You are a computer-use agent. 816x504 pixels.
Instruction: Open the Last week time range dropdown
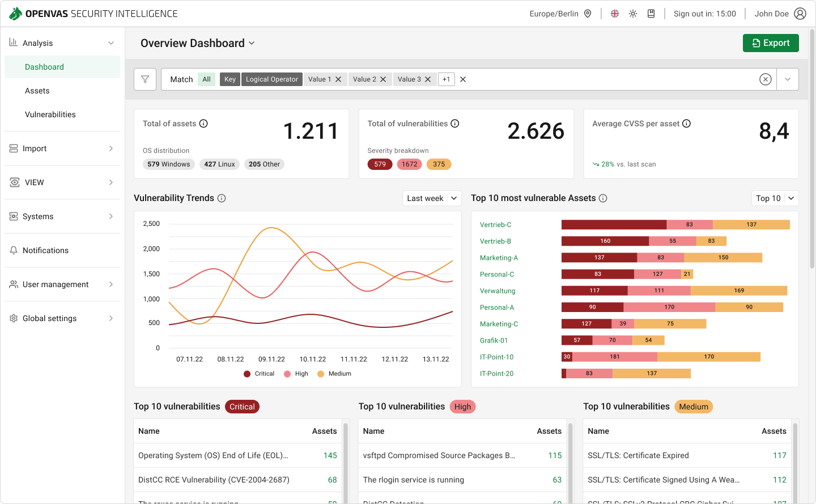click(x=432, y=198)
